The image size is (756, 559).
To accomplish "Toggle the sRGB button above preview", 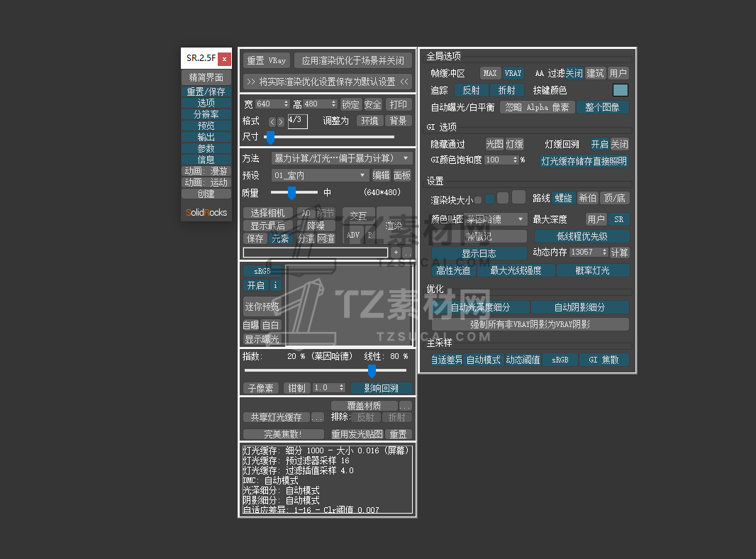I will click(262, 271).
